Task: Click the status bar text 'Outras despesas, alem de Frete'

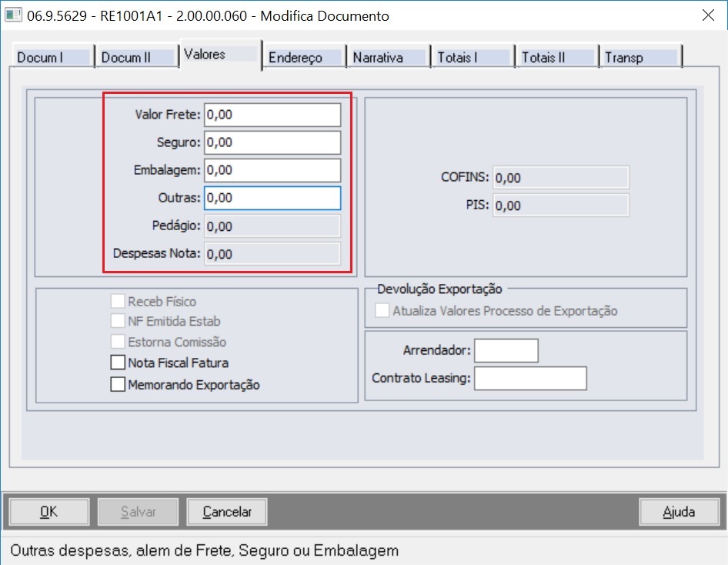Action: click(x=121, y=550)
